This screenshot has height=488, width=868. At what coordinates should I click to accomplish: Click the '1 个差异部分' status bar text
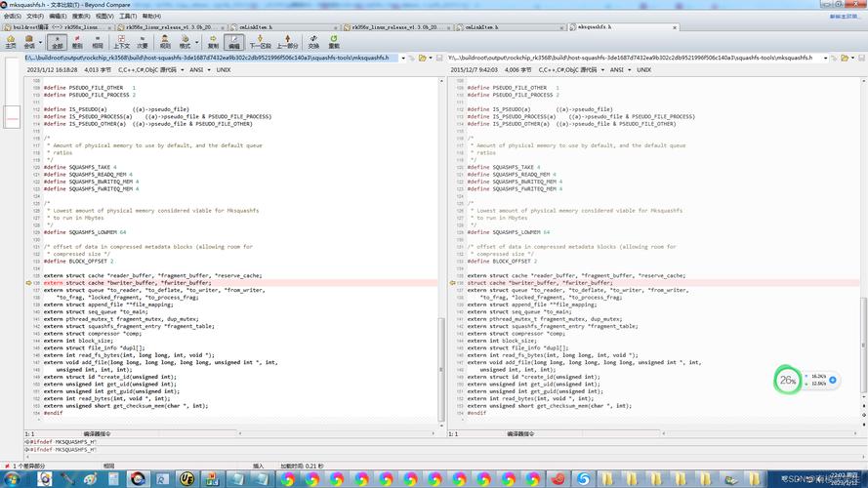click(x=28, y=466)
